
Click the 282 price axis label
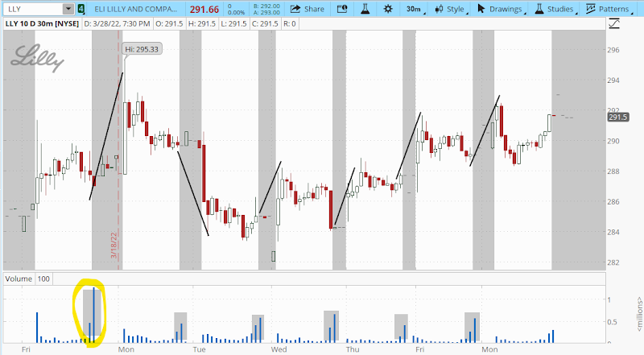(613, 262)
